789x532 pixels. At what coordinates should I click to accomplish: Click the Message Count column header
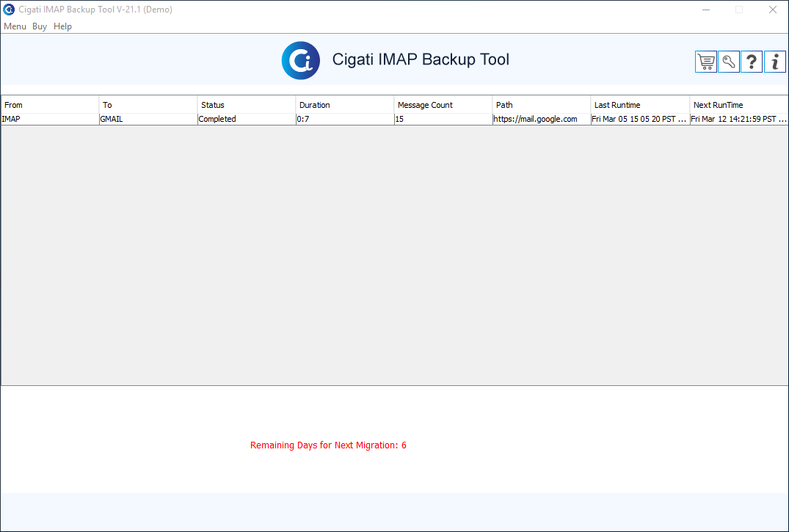tap(443, 105)
